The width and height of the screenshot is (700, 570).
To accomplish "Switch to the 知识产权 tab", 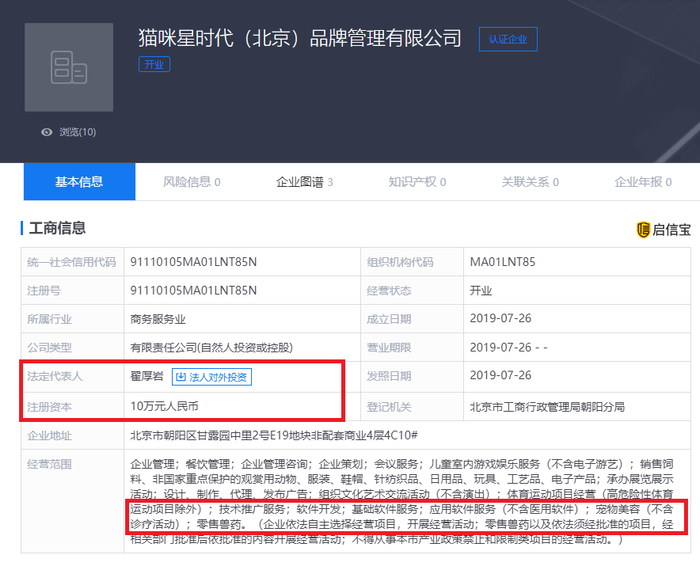I will click(x=417, y=182).
